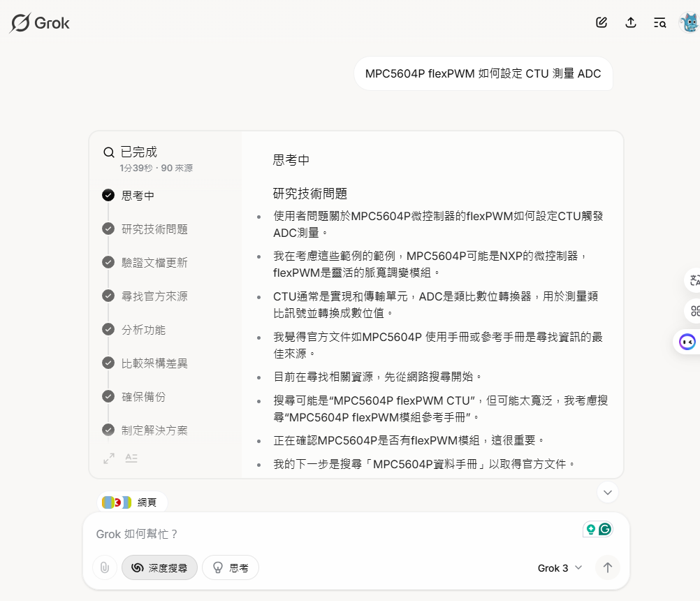Image resolution: width=700 pixels, height=601 pixels.
Task: Click the checkmark beside 確保備份 step
Action: 108,396
